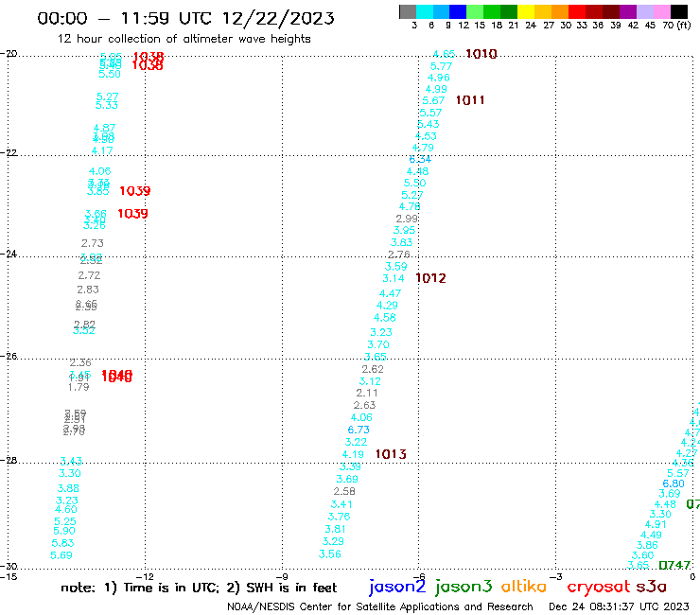Click the latitude axis label '-26'
The height and width of the screenshot is (615, 700).
pos(9,356)
